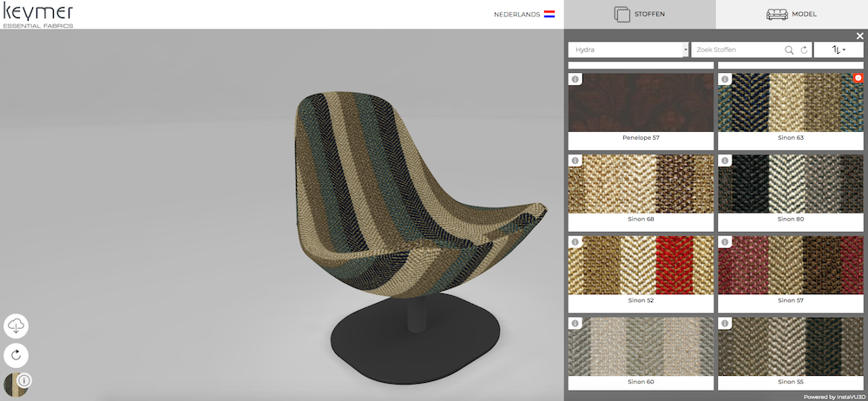Open info icon on Sinon 63
The width and height of the screenshot is (868, 401).
tap(725, 79)
